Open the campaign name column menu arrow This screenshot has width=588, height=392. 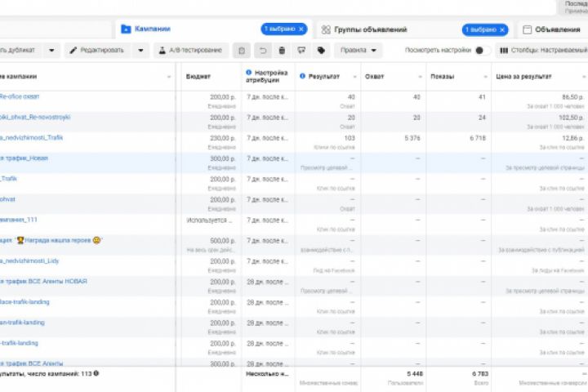pos(169,77)
